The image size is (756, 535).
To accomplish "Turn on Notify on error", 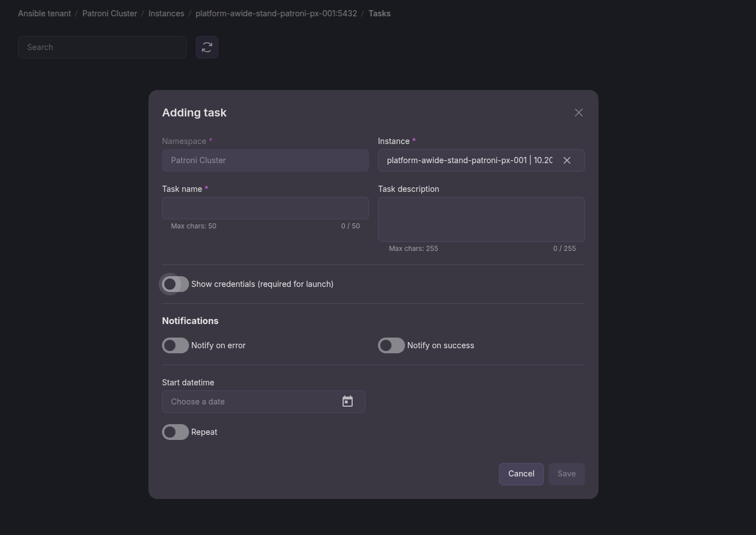I will click(175, 345).
